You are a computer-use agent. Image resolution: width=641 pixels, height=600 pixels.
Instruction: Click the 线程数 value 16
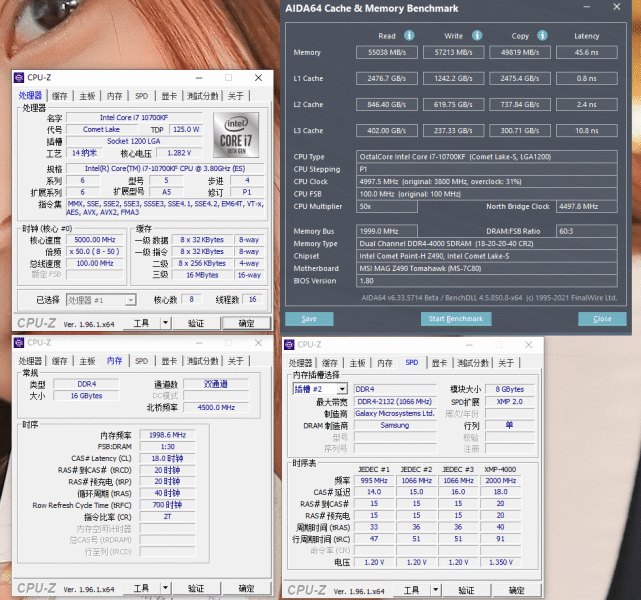point(253,300)
